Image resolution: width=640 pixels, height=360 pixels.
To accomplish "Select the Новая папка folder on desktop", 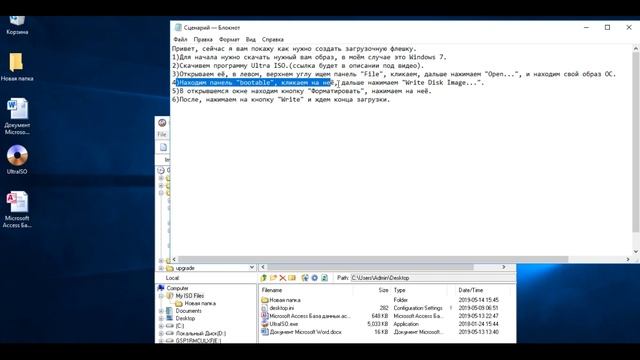I will click(x=17, y=66).
